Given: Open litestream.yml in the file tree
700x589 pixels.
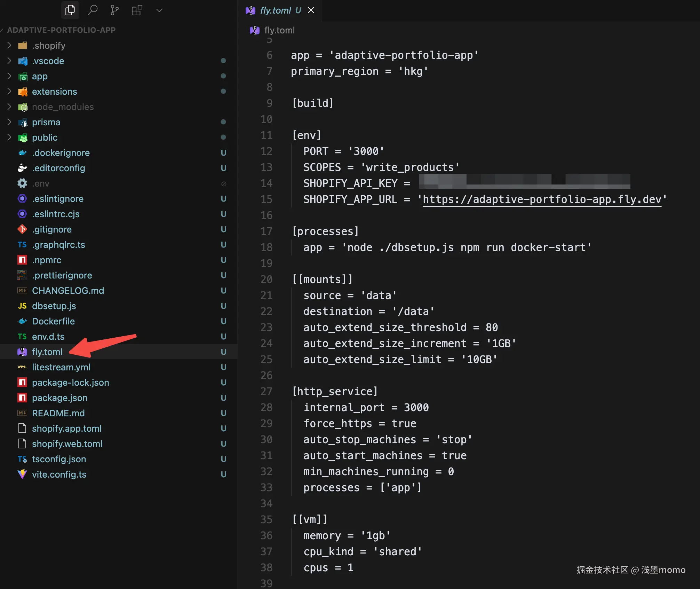Looking at the screenshot, I should point(61,367).
